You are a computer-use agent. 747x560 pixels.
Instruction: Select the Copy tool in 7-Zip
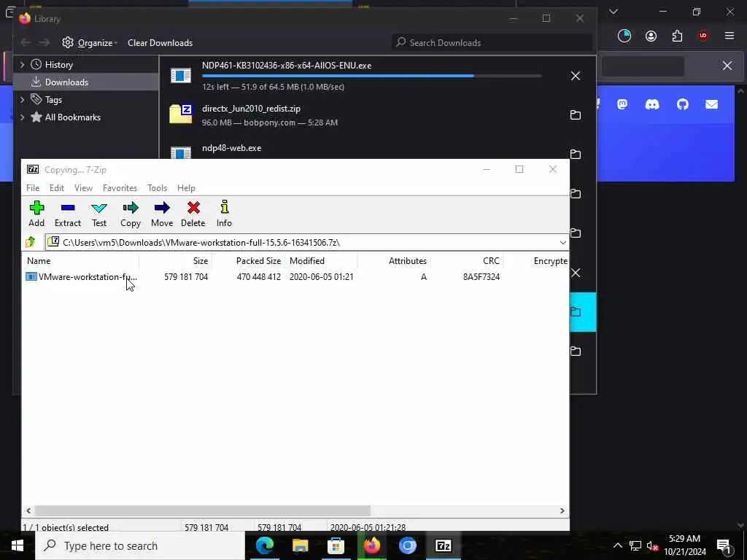[x=131, y=214]
